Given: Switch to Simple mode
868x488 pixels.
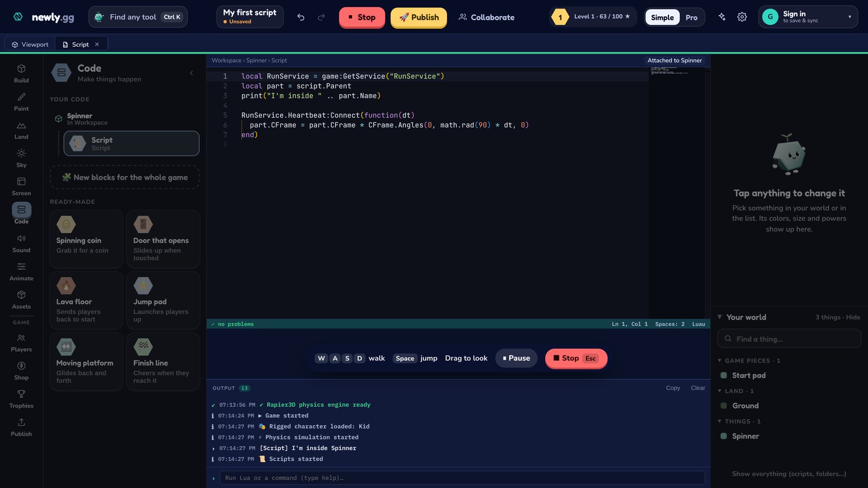Looking at the screenshot, I should pos(662,17).
